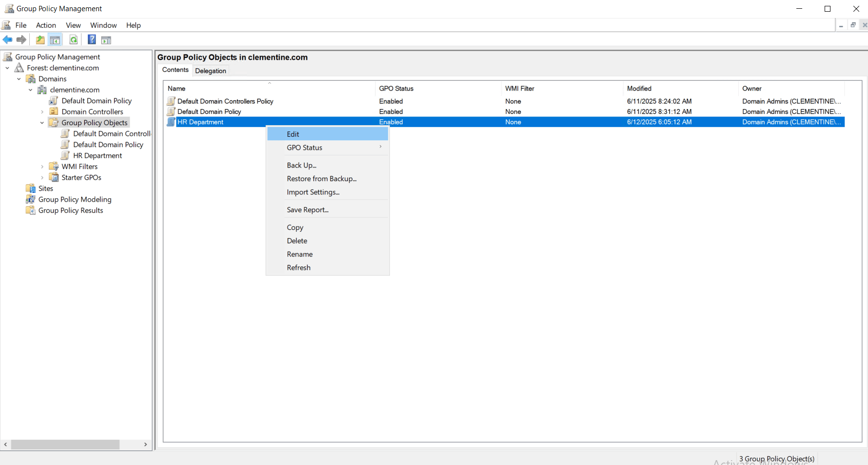Open the Action menu
This screenshot has width=868, height=465.
click(x=46, y=25)
